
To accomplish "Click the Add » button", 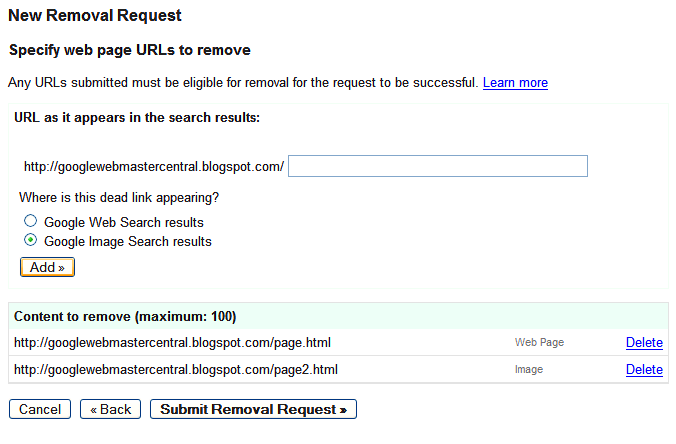I will (47, 267).
